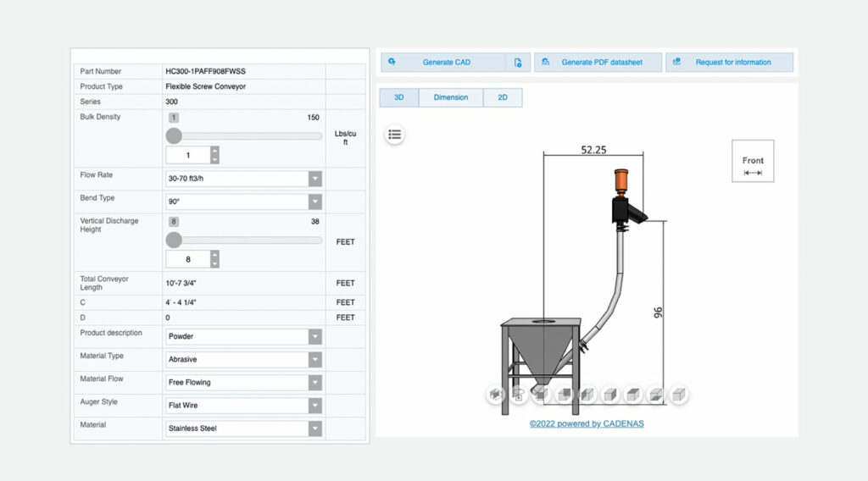Decrease Bulk Density with down arrow
The width and height of the screenshot is (868, 481).
[214, 160]
